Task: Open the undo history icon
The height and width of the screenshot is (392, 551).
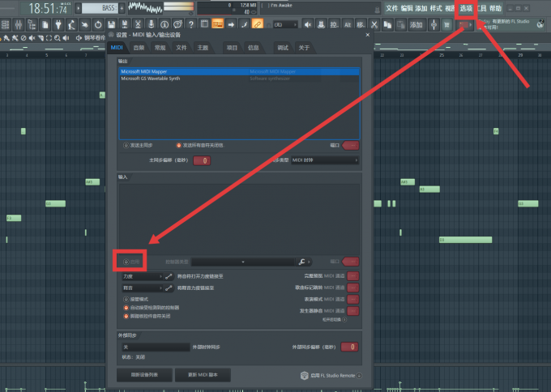Action: 98,24
